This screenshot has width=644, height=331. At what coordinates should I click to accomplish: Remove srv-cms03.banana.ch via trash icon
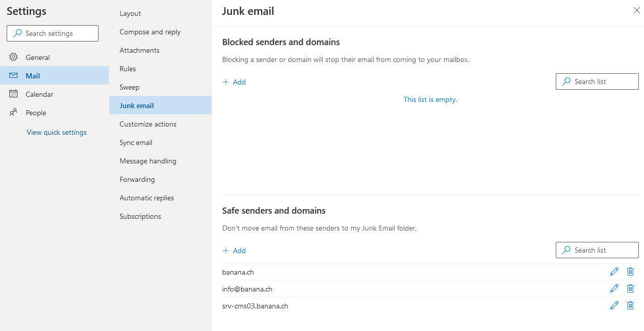pos(631,305)
